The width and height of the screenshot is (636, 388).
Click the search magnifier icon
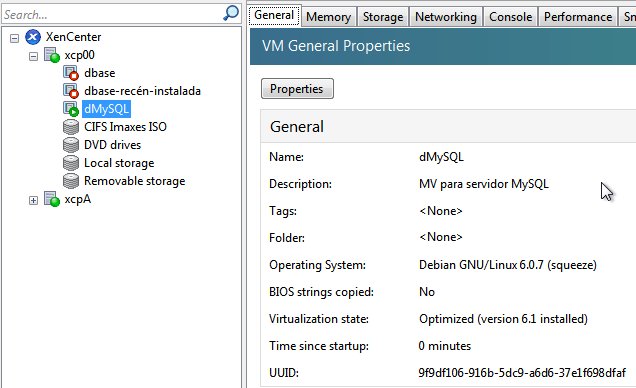[x=231, y=13]
